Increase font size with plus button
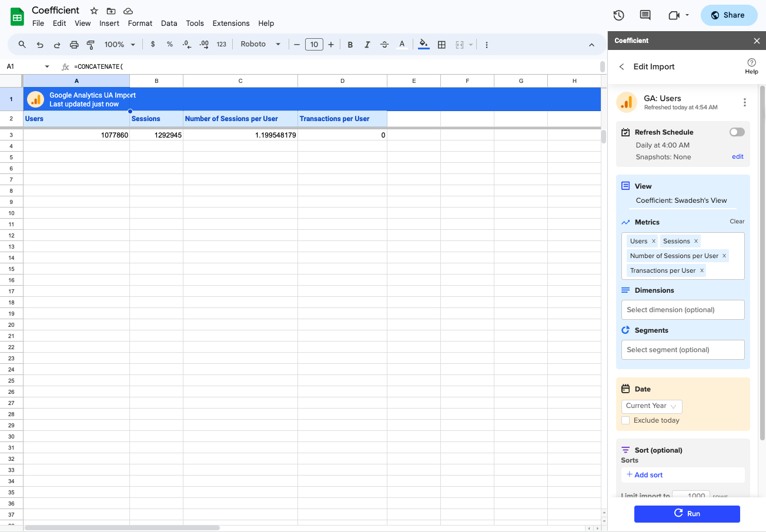Viewport: 766px width, 532px height. click(x=331, y=45)
